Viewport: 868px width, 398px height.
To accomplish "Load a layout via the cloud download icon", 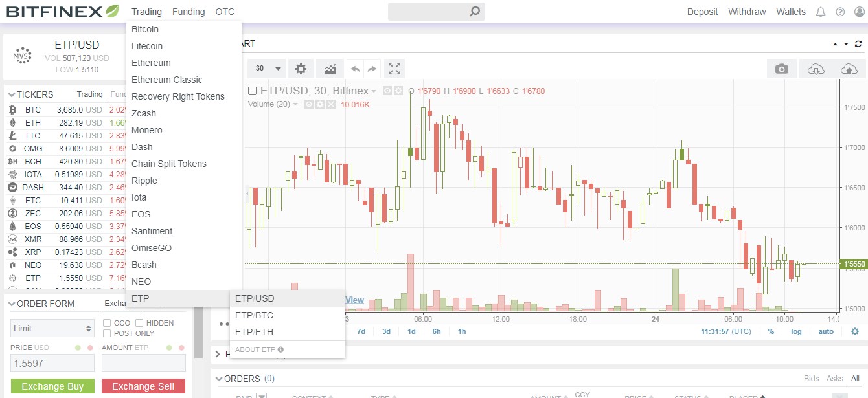I will [816, 67].
